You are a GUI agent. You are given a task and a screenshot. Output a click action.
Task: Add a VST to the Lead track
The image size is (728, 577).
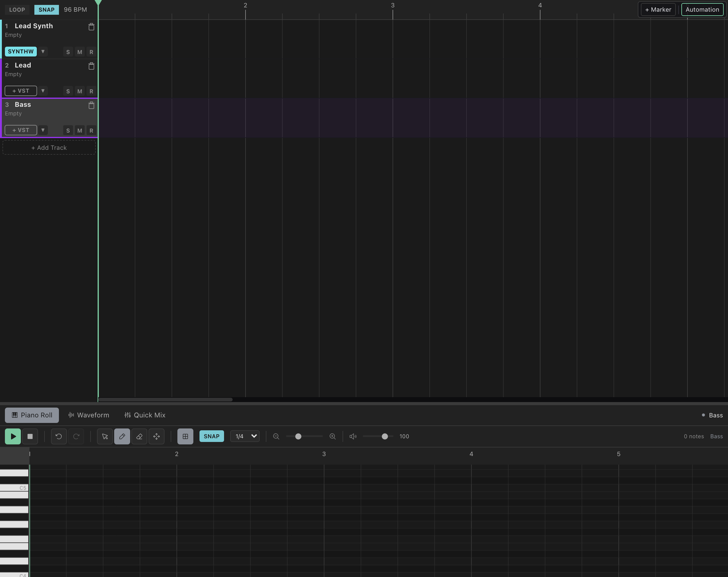[21, 91]
